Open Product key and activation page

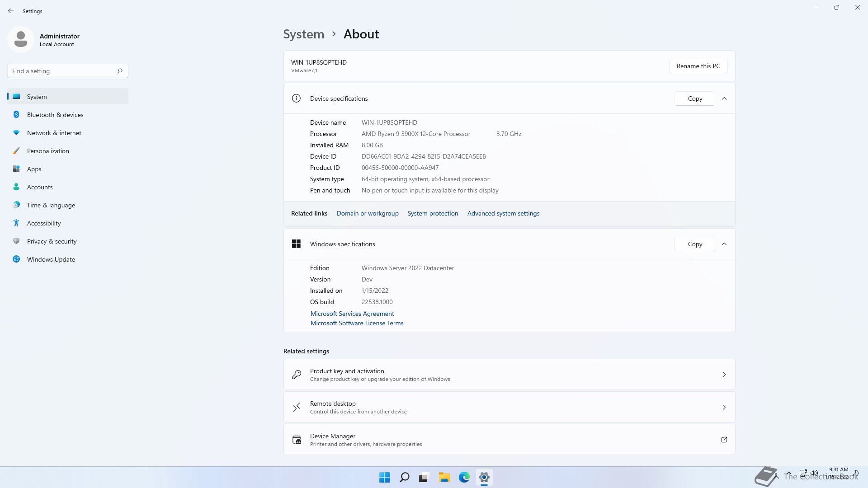[x=509, y=375]
